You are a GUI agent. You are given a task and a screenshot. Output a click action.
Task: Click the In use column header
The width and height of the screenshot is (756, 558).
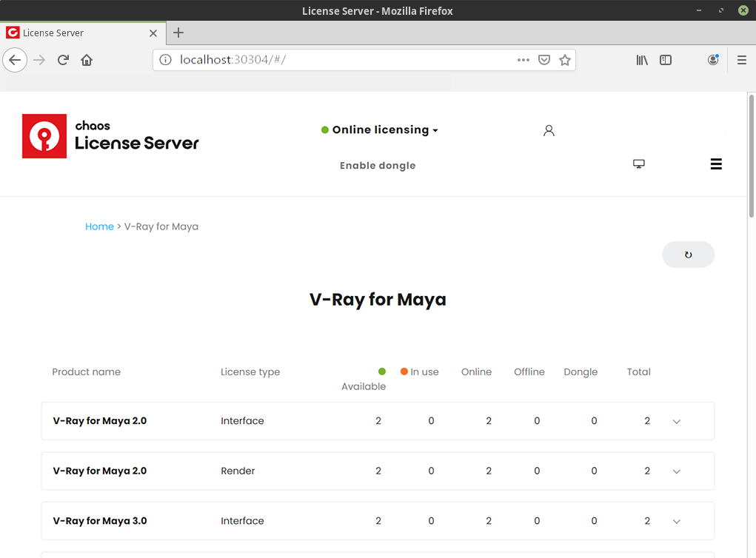pyautogui.click(x=420, y=372)
